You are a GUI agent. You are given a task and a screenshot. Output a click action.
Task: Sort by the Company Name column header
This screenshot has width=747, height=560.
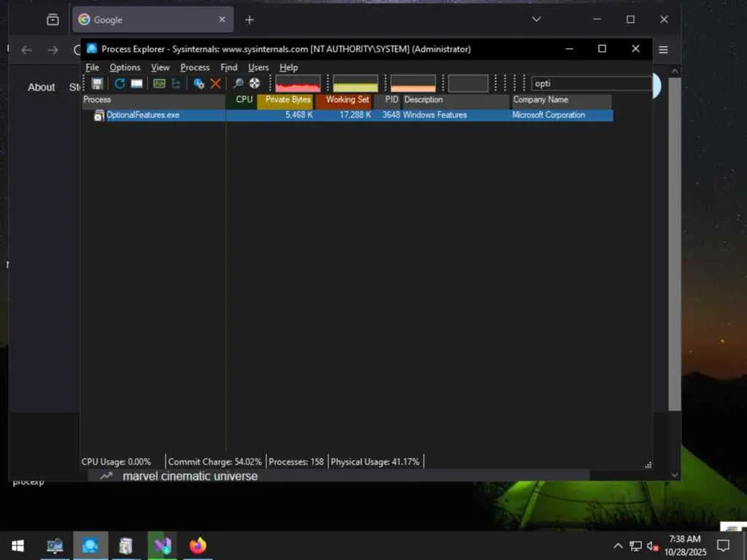click(x=562, y=100)
